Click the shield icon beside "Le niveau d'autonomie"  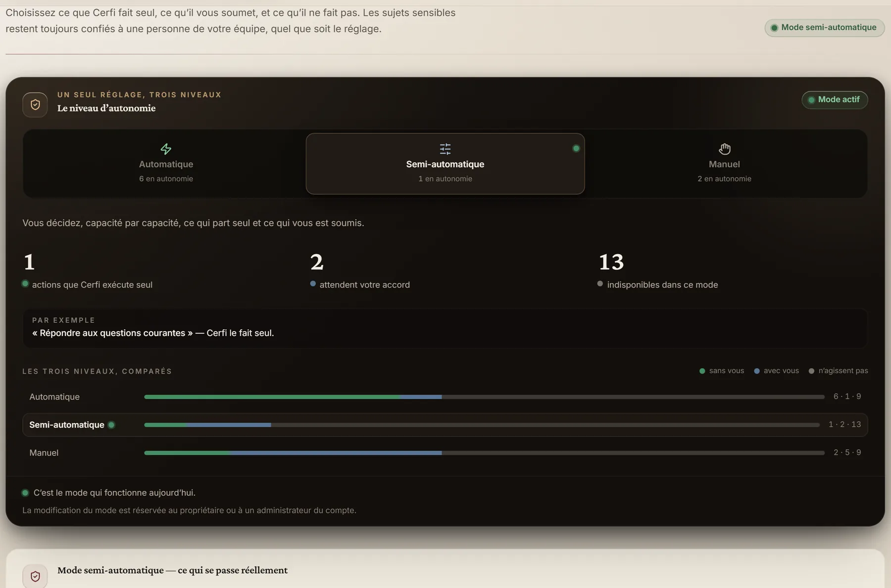coord(35,104)
